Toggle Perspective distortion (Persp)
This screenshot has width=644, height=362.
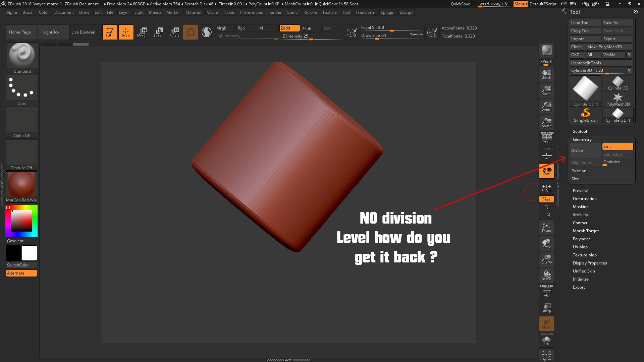(x=546, y=138)
